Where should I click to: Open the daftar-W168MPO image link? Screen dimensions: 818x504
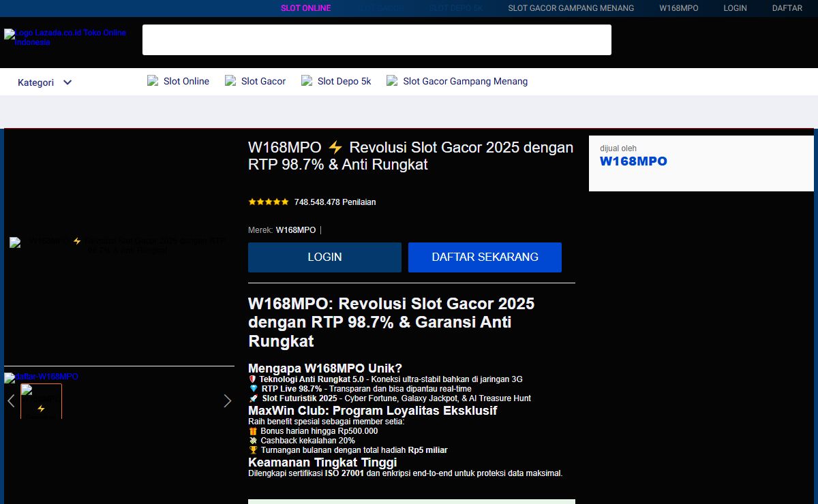(41, 377)
